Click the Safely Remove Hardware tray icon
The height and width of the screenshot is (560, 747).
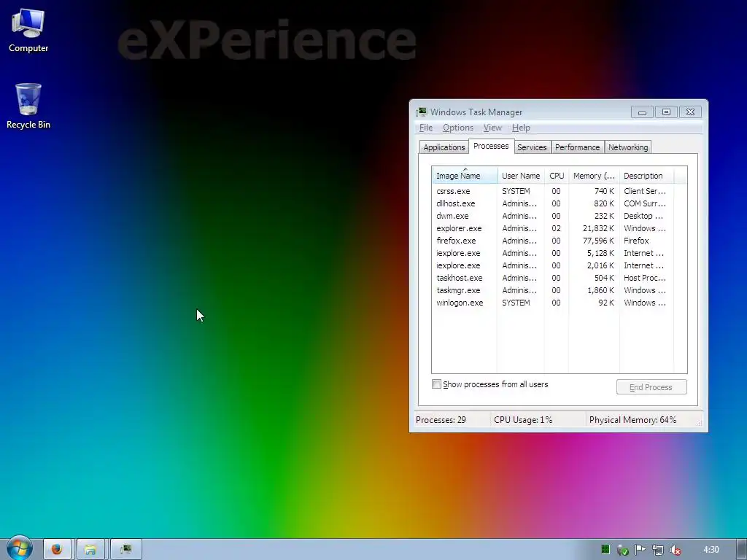pyautogui.click(x=623, y=550)
